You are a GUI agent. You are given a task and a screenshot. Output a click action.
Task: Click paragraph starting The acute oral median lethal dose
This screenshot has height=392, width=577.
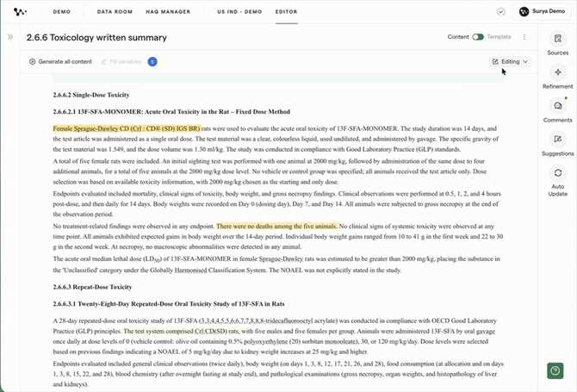point(276,264)
